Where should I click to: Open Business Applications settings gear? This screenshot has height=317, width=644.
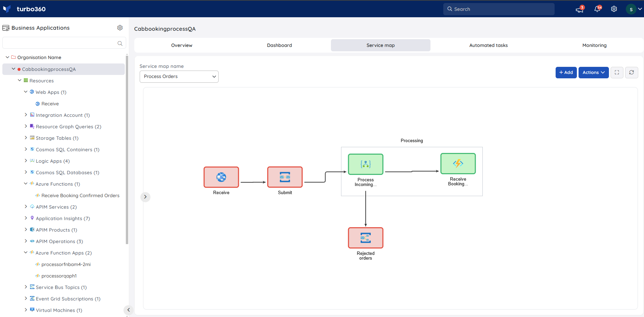pyautogui.click(x=120, y=28)
